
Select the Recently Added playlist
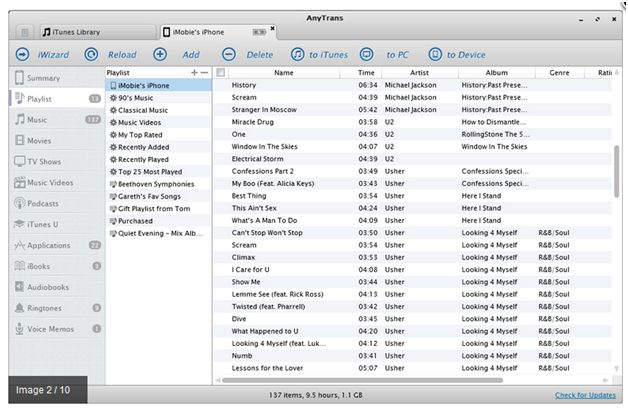pos(158,147)
